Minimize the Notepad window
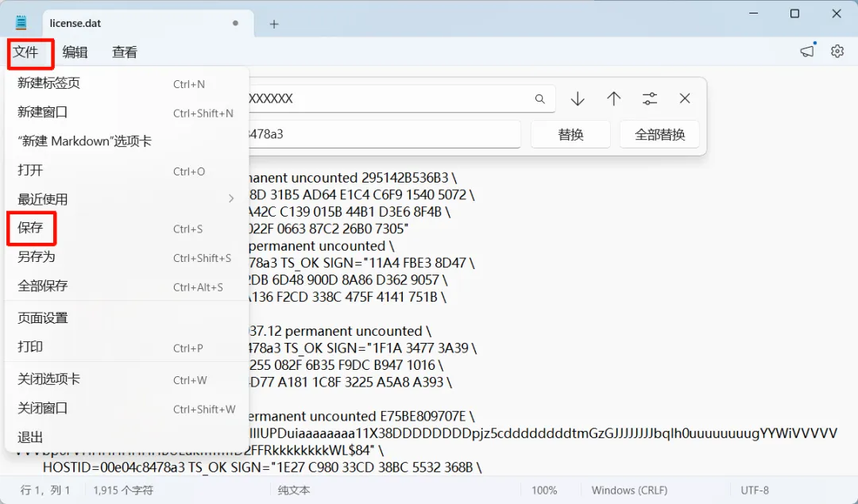 point(753,13)
